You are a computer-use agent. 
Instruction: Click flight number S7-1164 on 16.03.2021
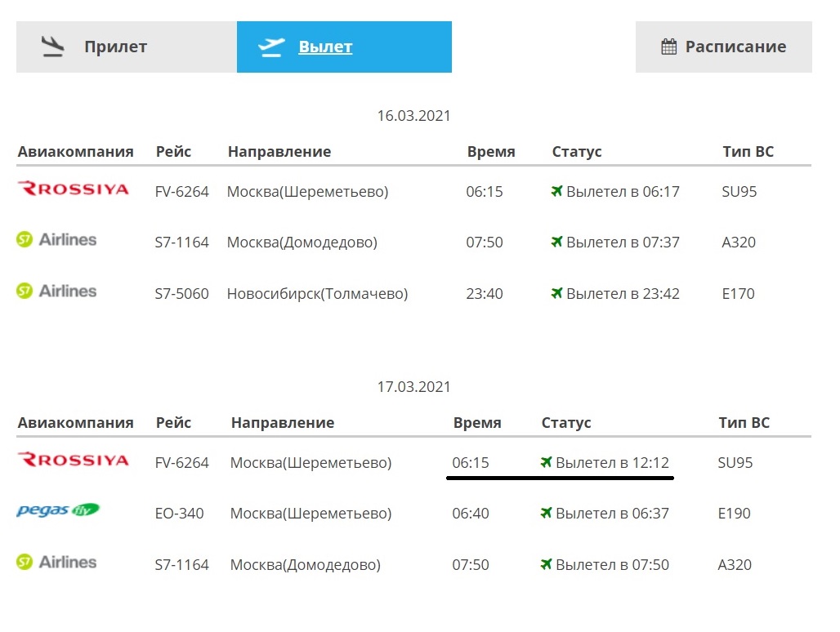[181, 243]
